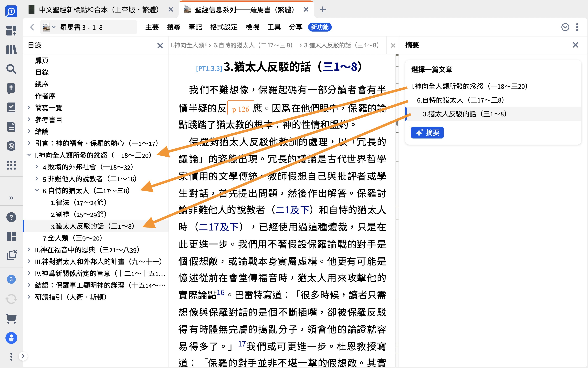Screen dimensions: 588x368
Task: Expand 研讀指引 section
Action: (29, 297)
